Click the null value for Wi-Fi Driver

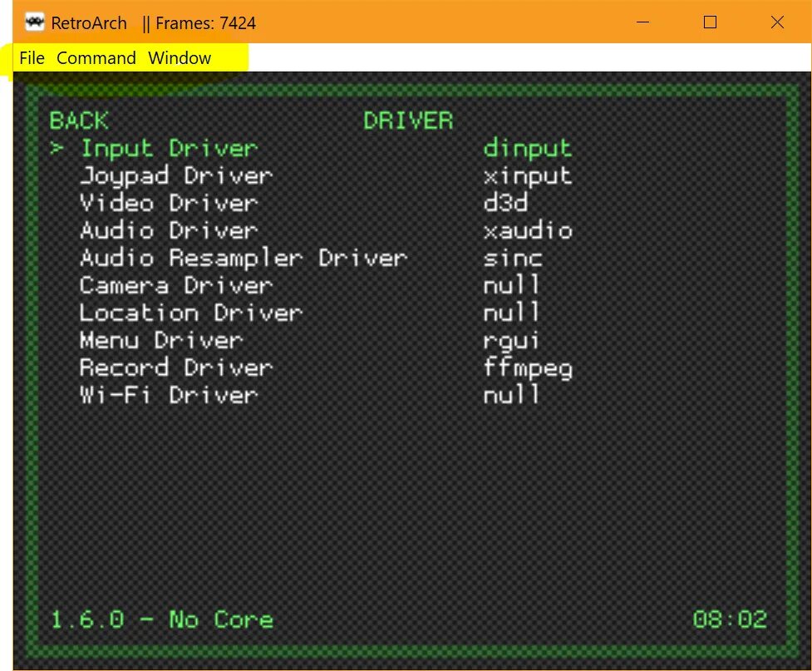[512, 395]
